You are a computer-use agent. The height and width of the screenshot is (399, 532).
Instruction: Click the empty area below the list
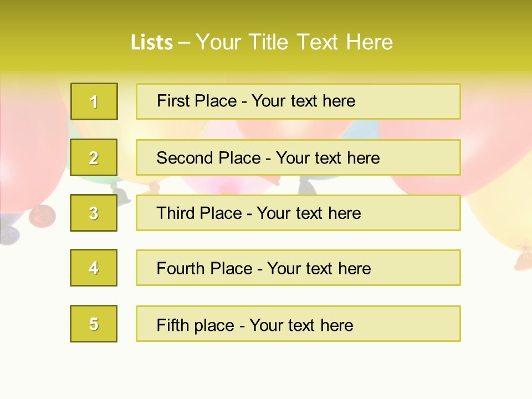266,371
